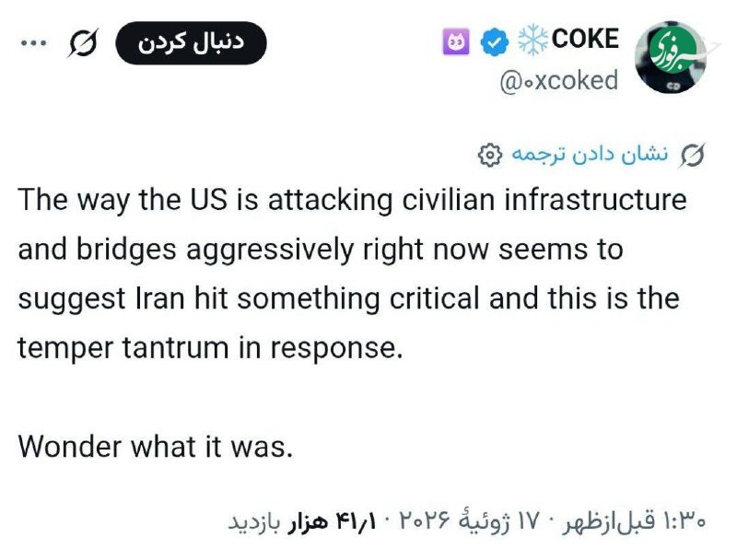Click the 'temper tantrum in response' line

[x=210, y=348]
